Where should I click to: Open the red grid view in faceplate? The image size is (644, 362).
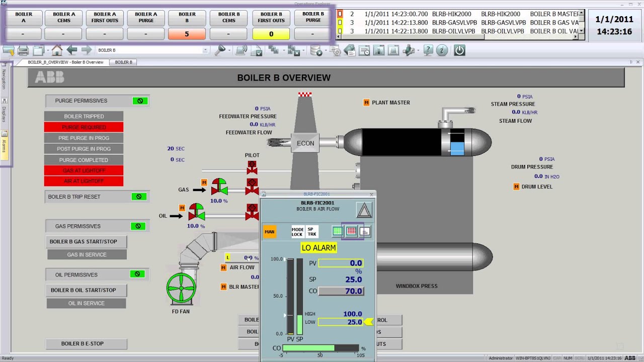pyautogui.click(x=351, y=231)
